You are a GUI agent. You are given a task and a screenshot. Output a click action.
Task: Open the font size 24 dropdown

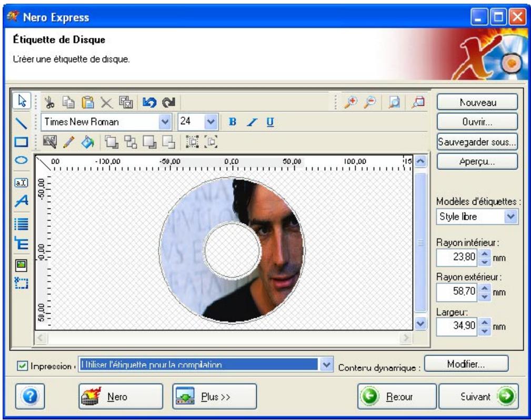(x=211, y=122)
